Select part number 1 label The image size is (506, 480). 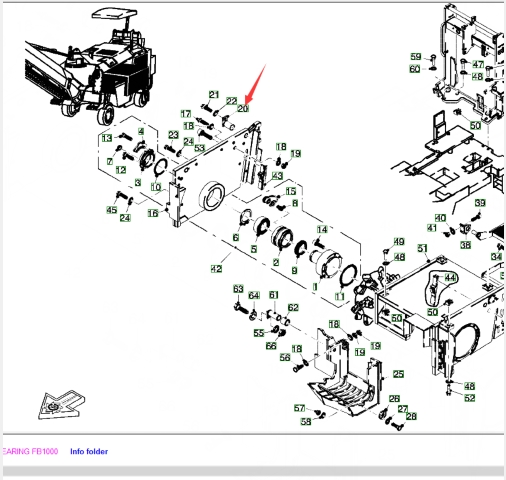(x=315, y=287)
